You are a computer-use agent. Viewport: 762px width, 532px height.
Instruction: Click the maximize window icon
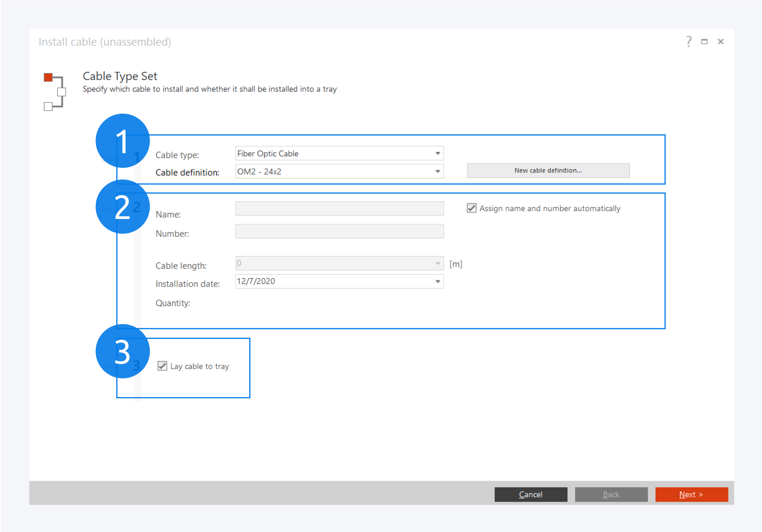click(704, 42)
